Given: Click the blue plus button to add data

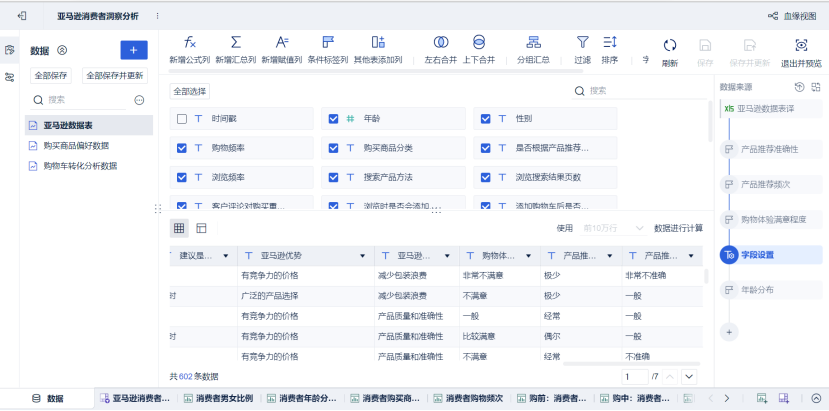Looking at the screenshot, I should [x=134, y=50].
